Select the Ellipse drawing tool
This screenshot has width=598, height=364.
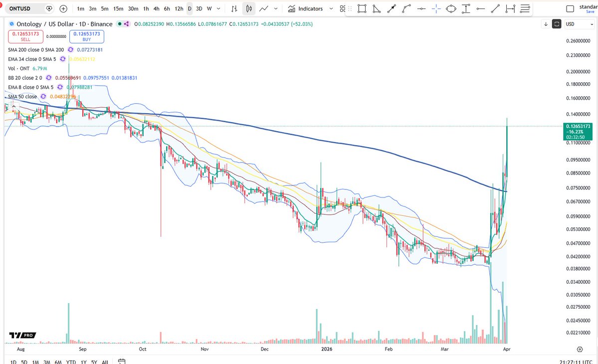[451, 8]
